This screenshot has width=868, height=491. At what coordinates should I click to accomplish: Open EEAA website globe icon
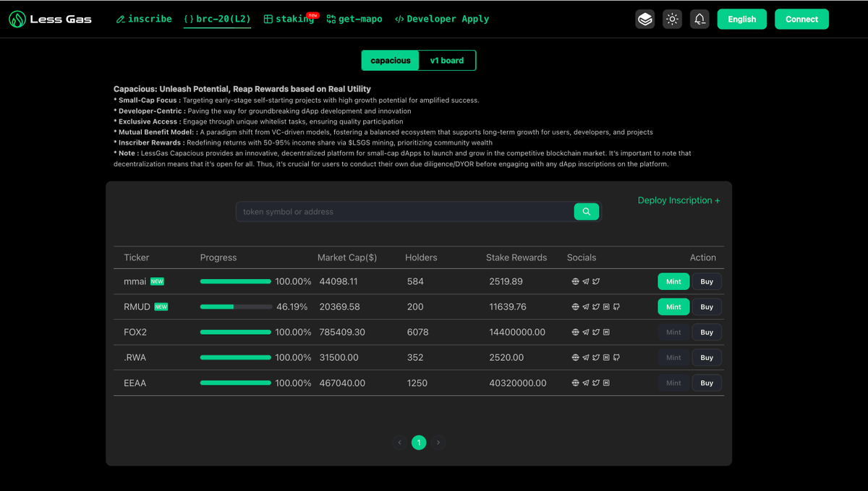[576, 383]
